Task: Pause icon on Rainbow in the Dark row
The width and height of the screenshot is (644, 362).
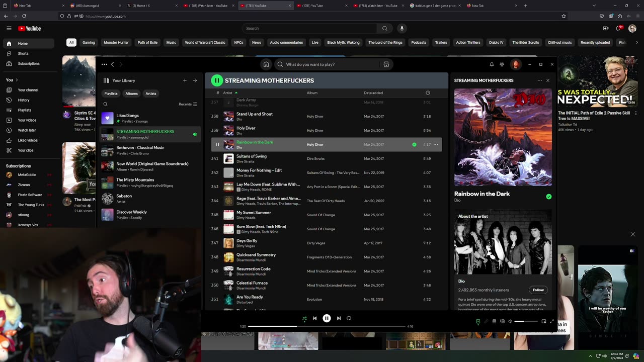Action: [217, 144]
